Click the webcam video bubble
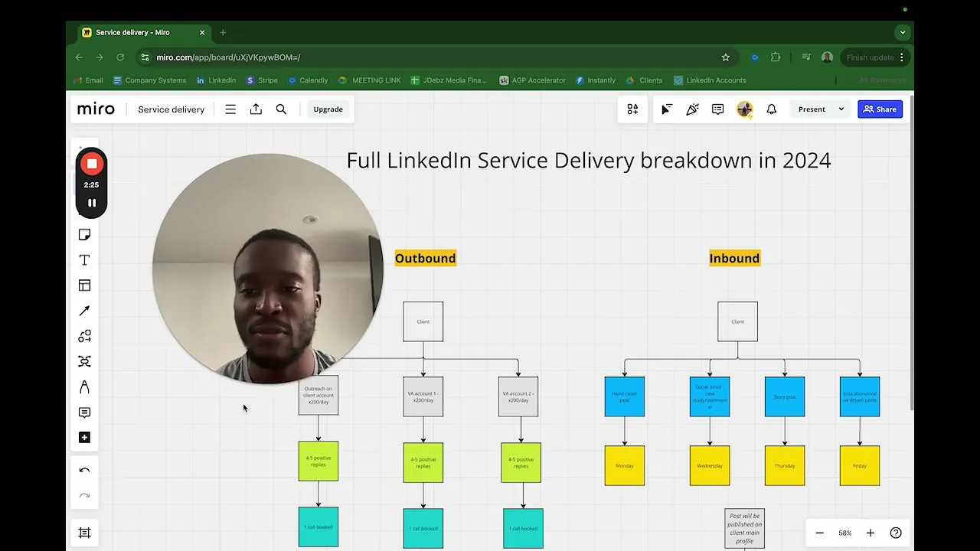Screen dimensions: 980x551 [268, 268]
